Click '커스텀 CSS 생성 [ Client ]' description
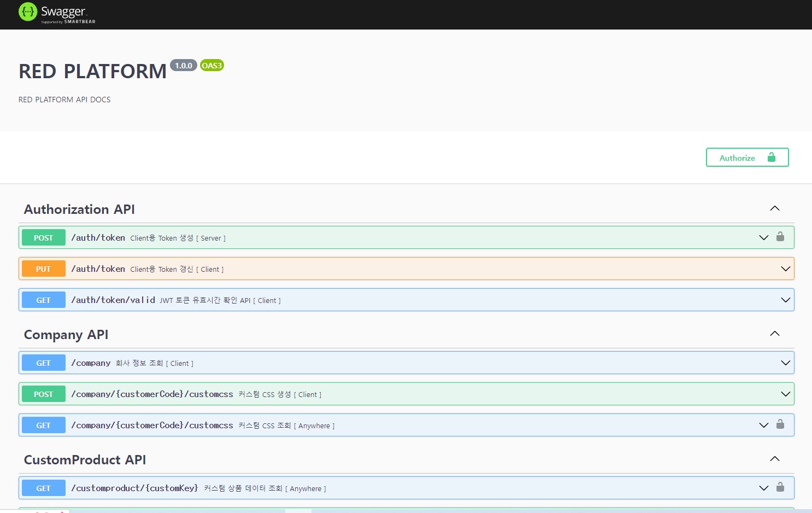812x513 pixels. [280, 394]
